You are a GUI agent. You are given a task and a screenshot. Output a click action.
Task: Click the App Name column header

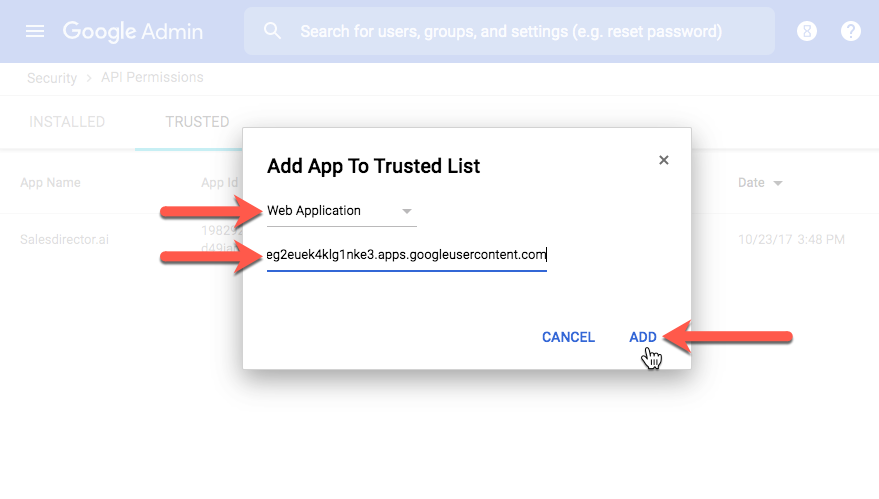[x=50, y=183]
